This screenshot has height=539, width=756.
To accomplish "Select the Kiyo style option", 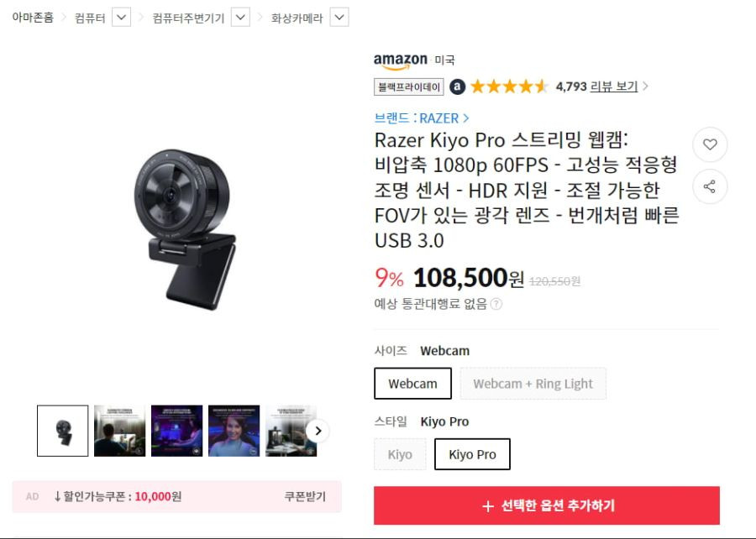I will coord(400,454).
